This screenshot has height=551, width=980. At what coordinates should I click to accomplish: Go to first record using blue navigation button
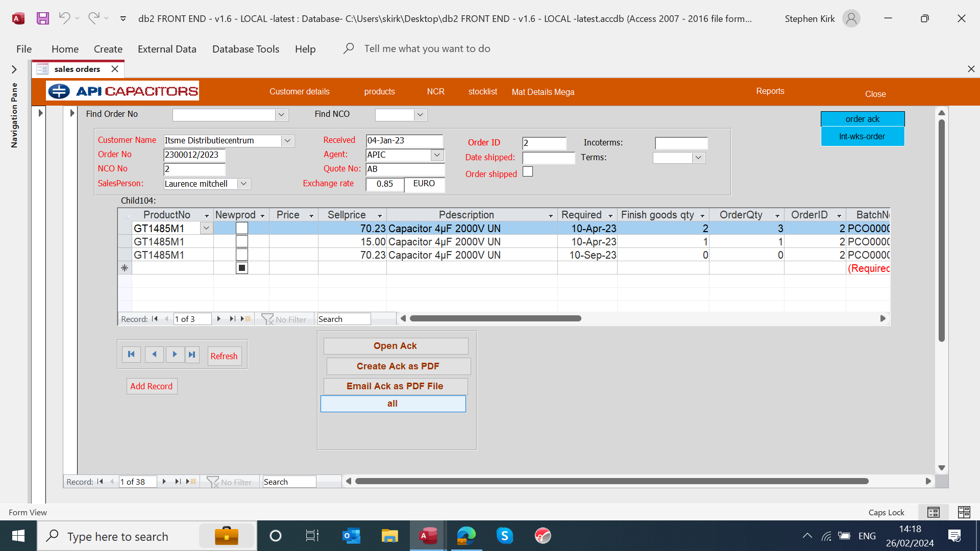tap(131, 355)
